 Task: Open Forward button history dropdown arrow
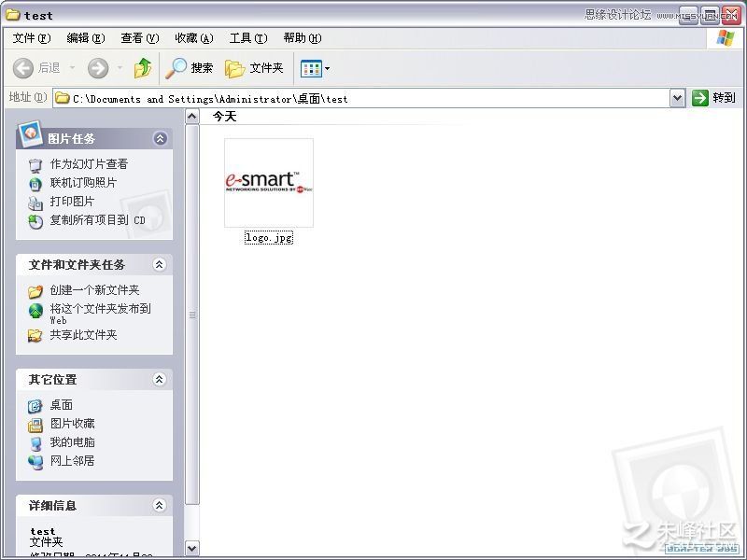click(120, 68)
